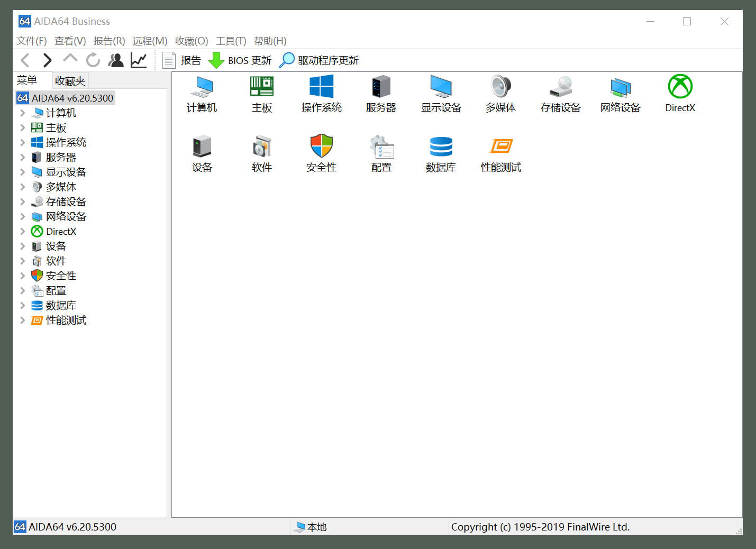
Task: Expand the 性能测试 node in the sidebar
Action: pos(22,320)
